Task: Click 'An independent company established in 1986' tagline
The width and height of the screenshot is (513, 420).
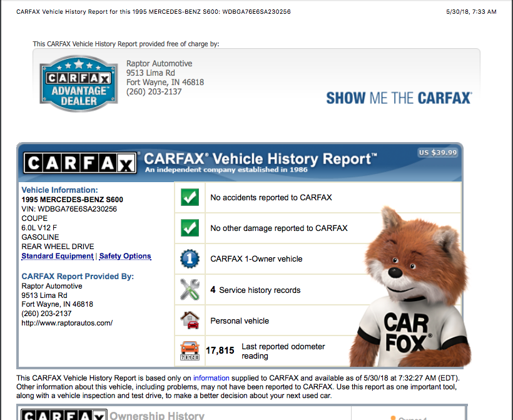Action: point(226,170)
